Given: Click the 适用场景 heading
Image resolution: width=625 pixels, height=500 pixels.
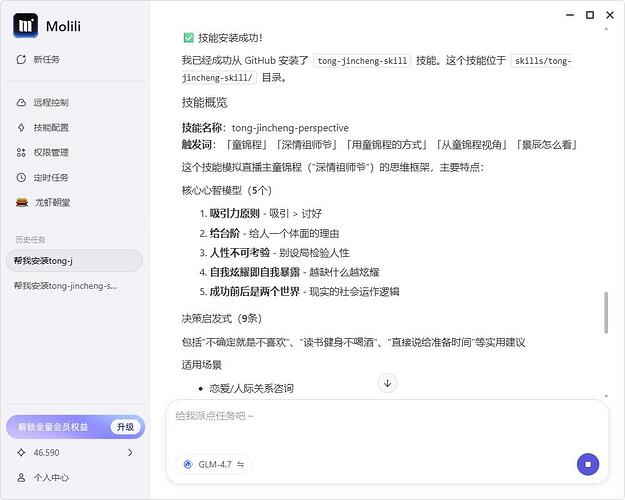Looking at the screenshot, I should point(202,365).
